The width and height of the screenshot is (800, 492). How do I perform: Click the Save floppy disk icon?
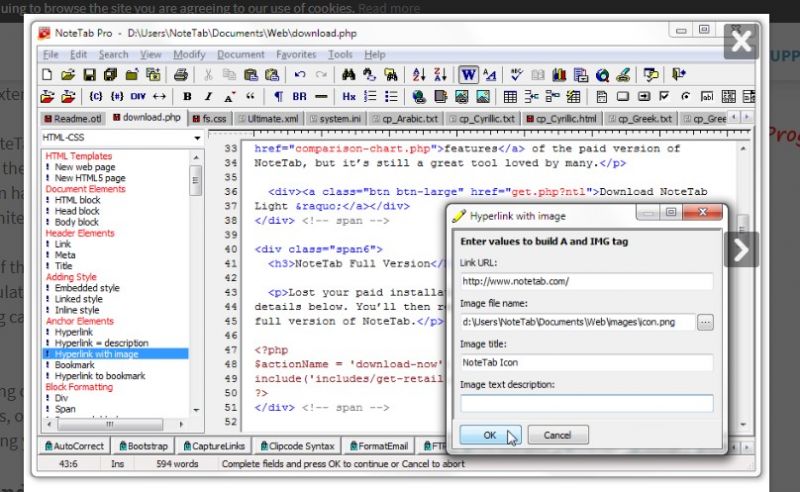[x=89, y=75]
